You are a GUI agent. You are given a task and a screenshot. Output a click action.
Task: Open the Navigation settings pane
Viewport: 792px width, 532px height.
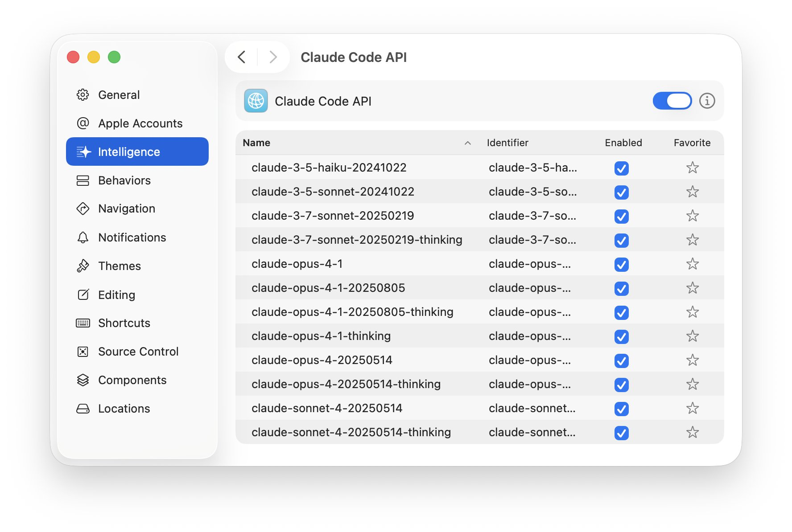click(137, 209)
